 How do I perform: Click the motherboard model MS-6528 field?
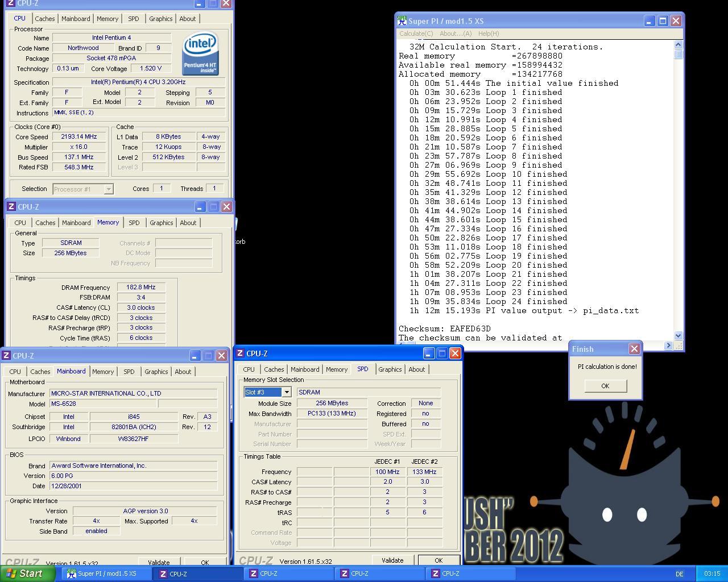(103, 404)
